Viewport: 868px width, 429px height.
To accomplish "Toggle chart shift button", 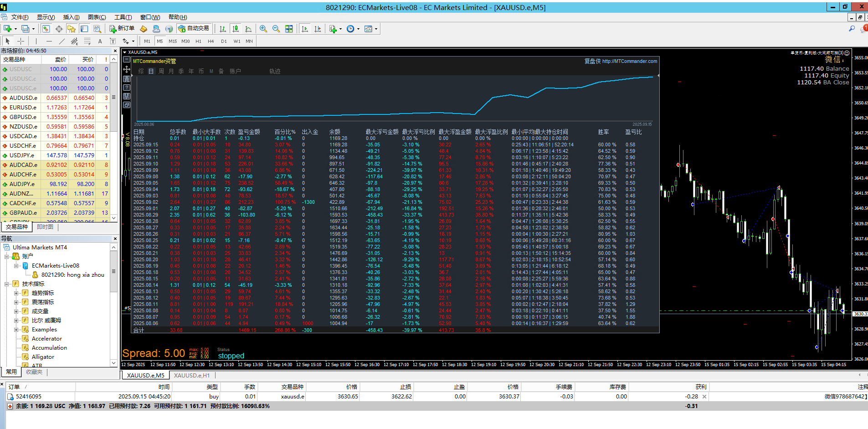I will pos(318,29).
